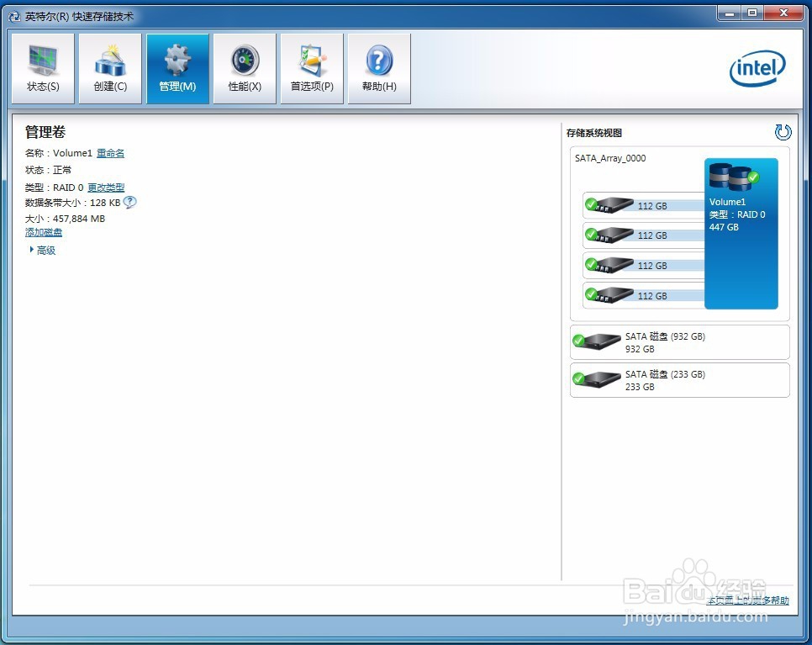Click the 233 GB capacity text
The height and width of the screenshot is (645, 812).
[x=640, y=387]
